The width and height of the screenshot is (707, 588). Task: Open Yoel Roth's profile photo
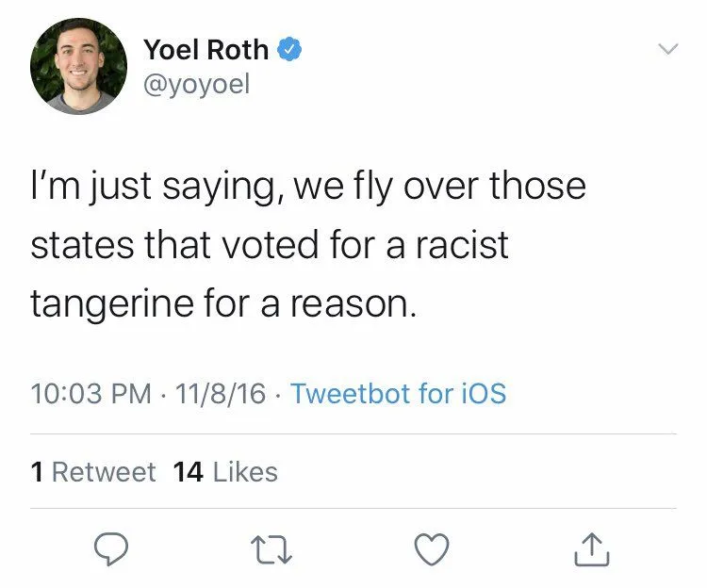tap(78, 66)
